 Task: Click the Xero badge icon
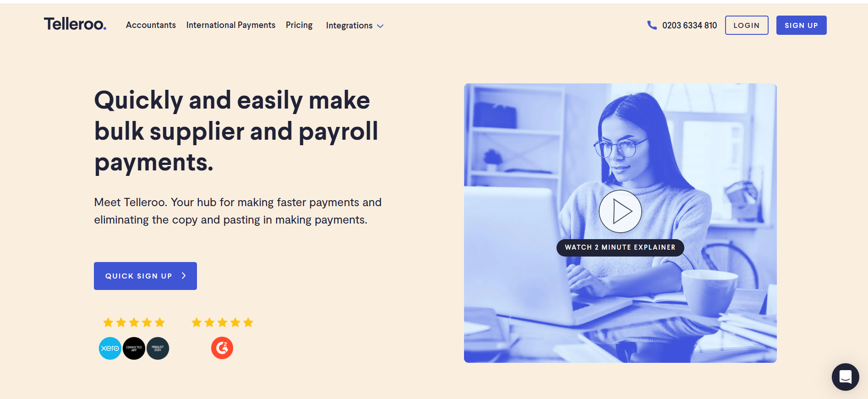(110, 349)
